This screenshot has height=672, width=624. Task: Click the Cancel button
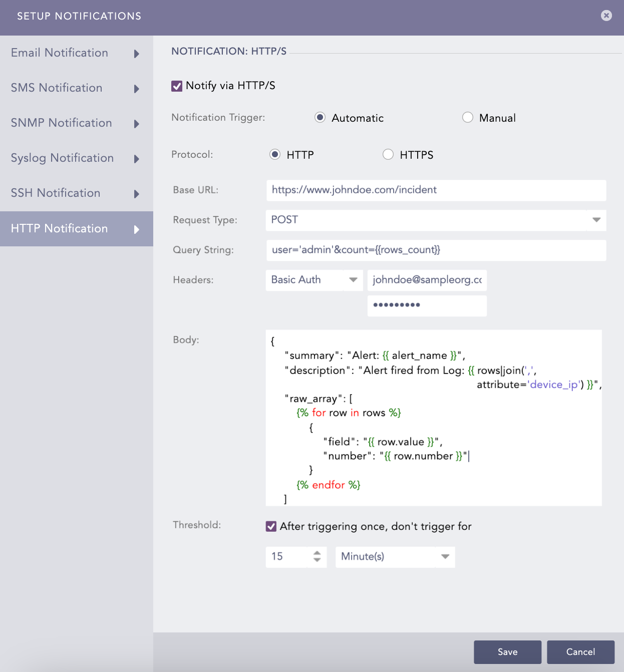[x=580, y=652]
